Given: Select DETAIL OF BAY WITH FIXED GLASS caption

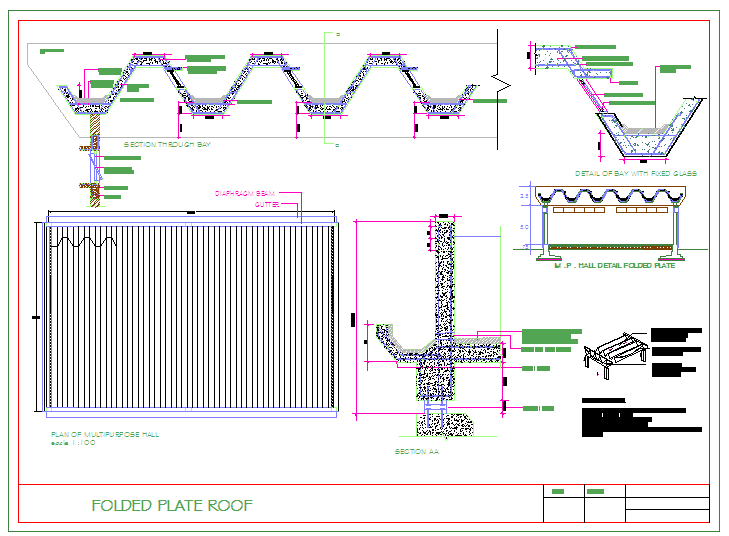Looking at the screenshot, I should (635, 173).
